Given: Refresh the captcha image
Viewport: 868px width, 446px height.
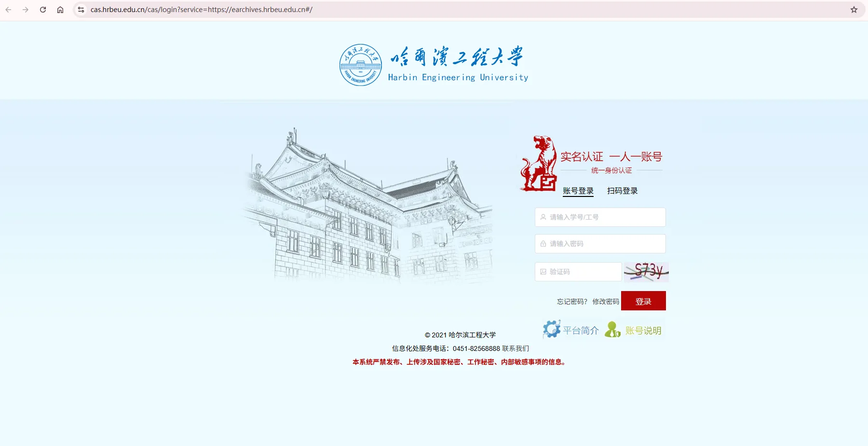Looking at the screenshot, I should 646,272.
